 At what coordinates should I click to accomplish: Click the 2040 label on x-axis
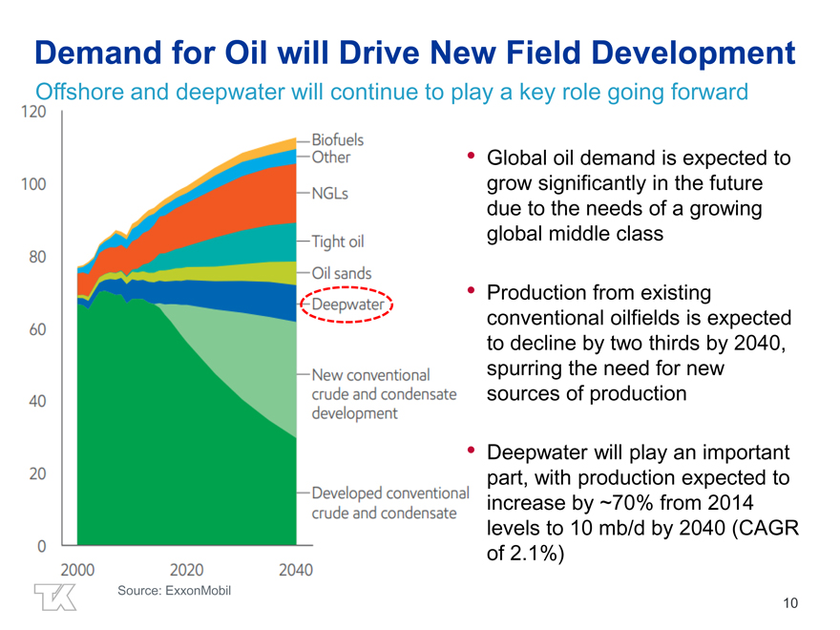click(295, 570)
